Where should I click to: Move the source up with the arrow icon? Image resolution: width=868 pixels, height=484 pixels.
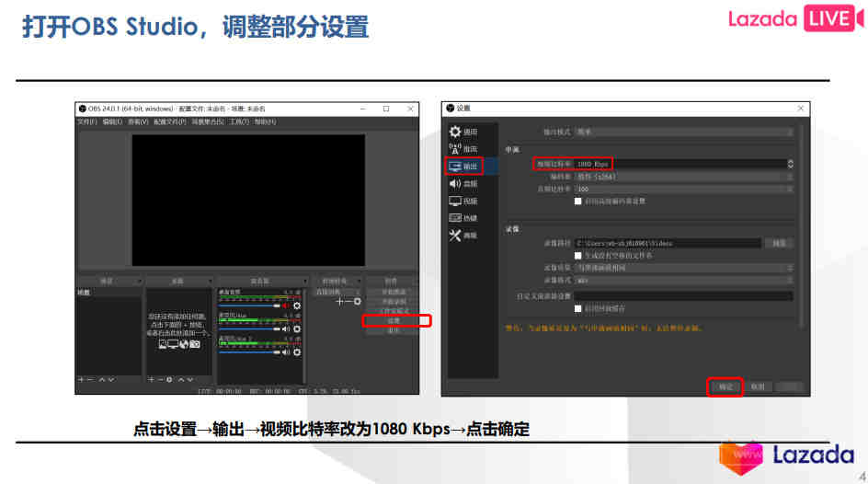point(181,380)
